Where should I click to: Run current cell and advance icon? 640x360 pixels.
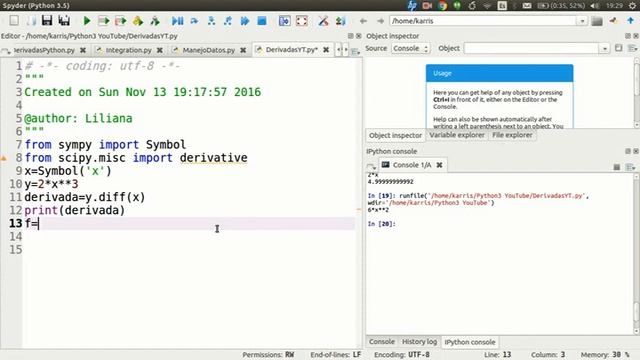(121, 20)
